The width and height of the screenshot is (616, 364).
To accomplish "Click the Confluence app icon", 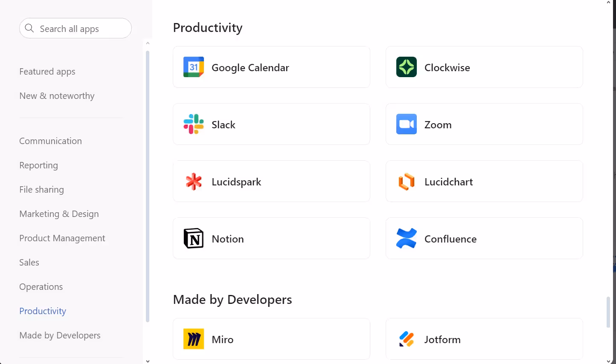I will pos(406,238).
